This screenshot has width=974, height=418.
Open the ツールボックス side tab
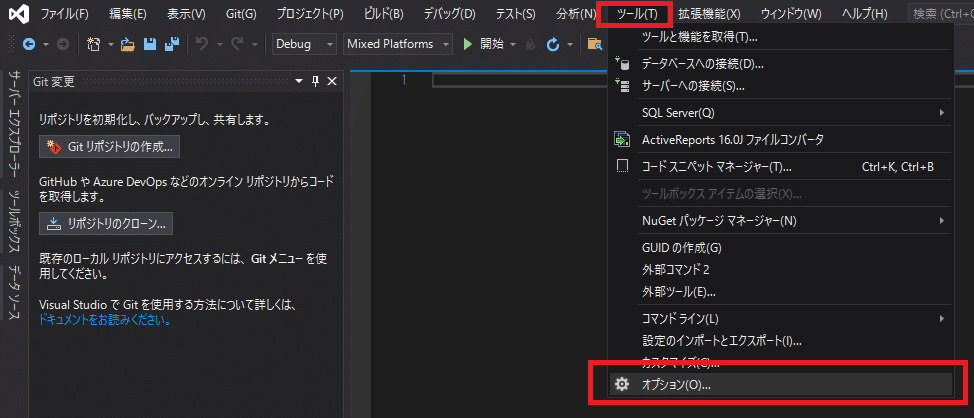click(x=15, y=223)
